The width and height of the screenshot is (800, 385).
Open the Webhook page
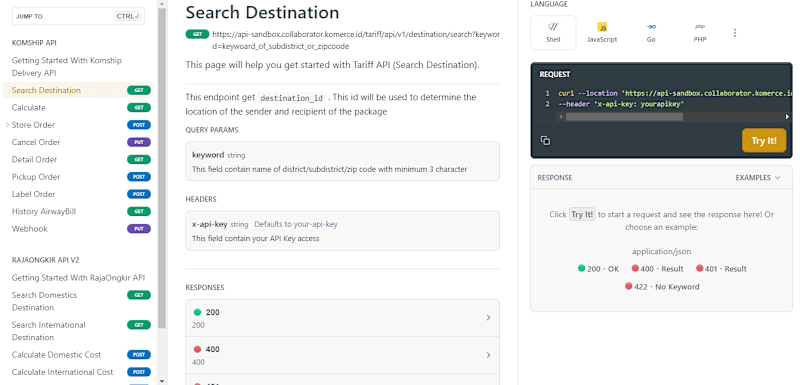[78, 229]
